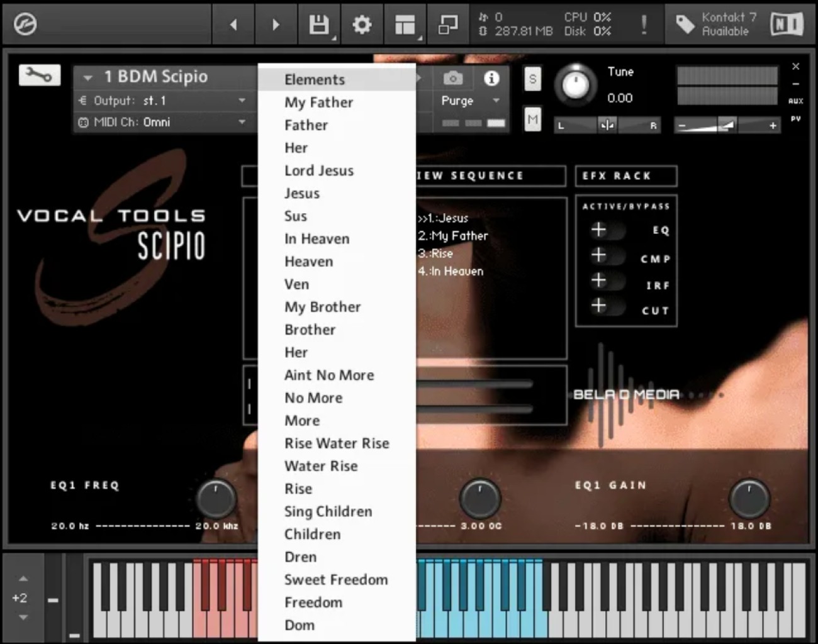This screenshot has height=644, width=818.
Task: Pick 'Sweet Freedom' from the menu
Action: coord(337,579)
